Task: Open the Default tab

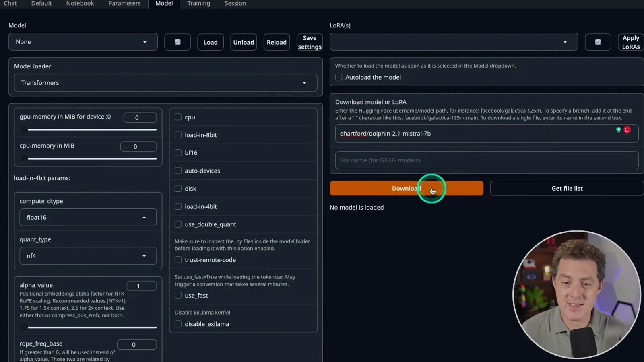Action: point(41,3)
